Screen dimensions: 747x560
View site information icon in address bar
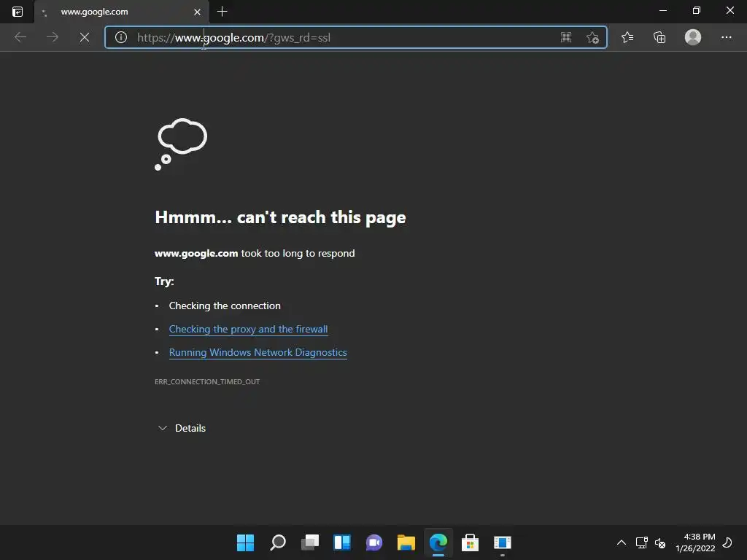pyautogui.click(x=121, y=37)
